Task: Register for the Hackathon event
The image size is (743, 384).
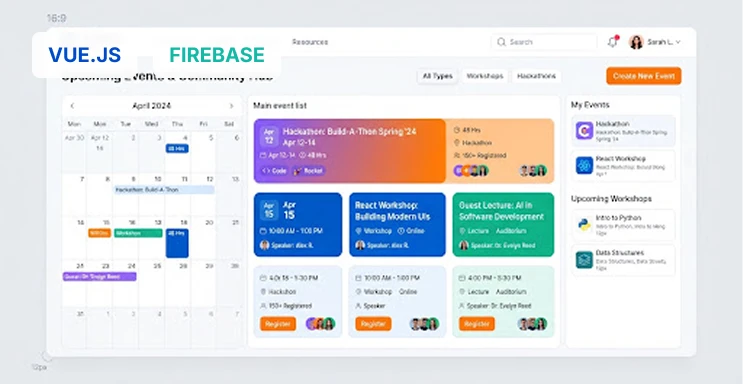Action: pos(278,324)
